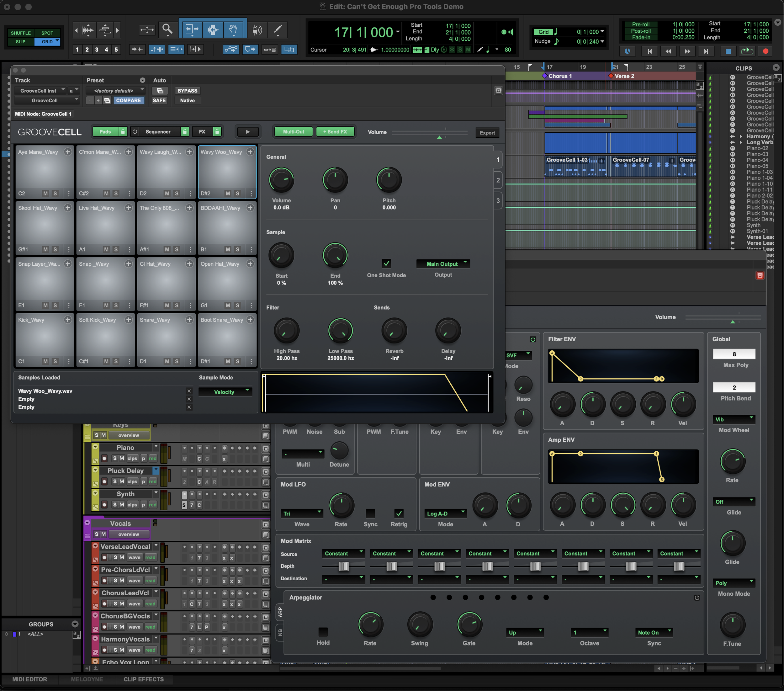The height and width of the screenshot is (691, 784).
Task: Solo the Pluck Delay track
Action: coord(114,481)
